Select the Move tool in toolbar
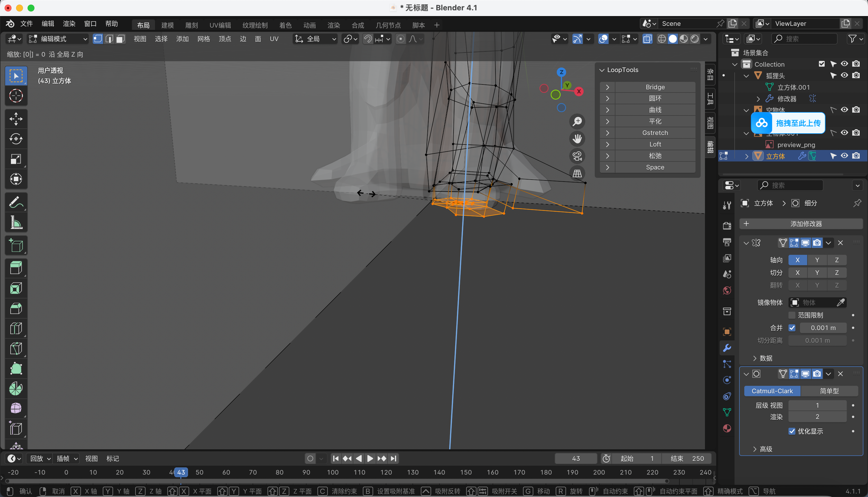This screenshot has width=868, height=497. coord(16,119)
